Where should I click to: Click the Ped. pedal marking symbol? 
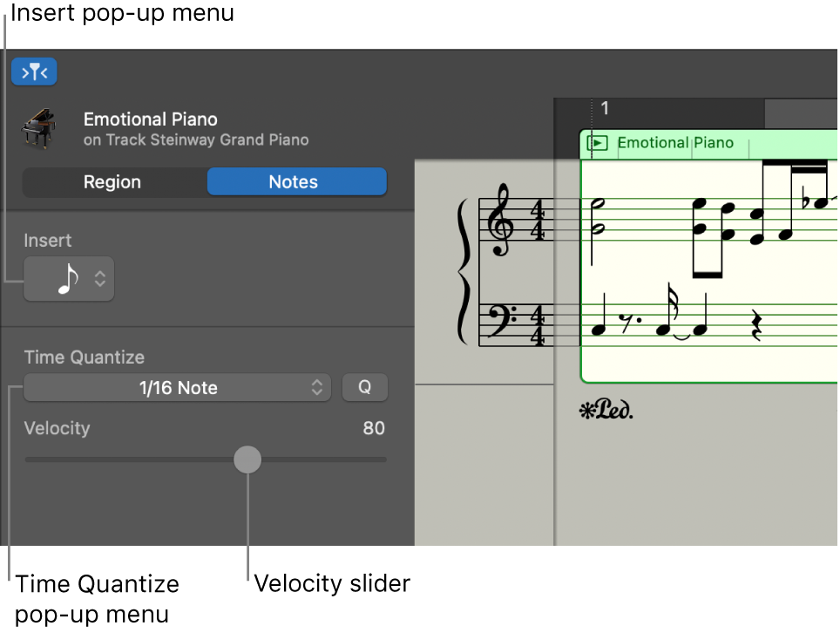606,410
